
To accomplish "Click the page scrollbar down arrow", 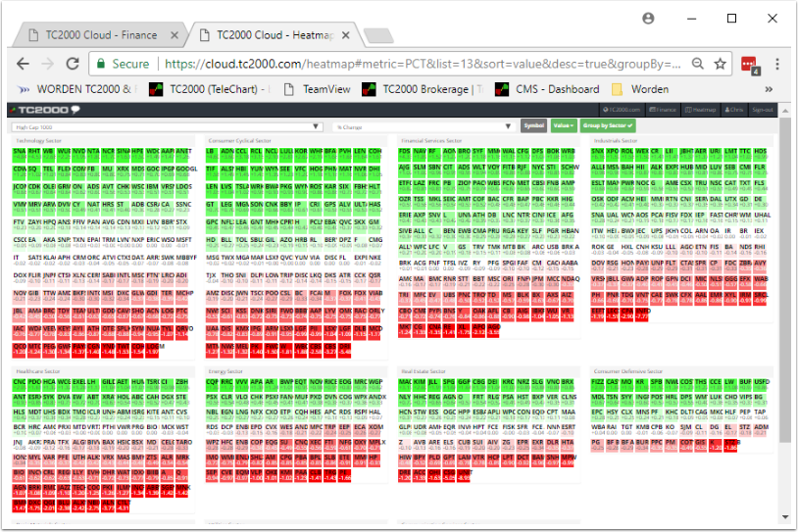I will (785, 517).
